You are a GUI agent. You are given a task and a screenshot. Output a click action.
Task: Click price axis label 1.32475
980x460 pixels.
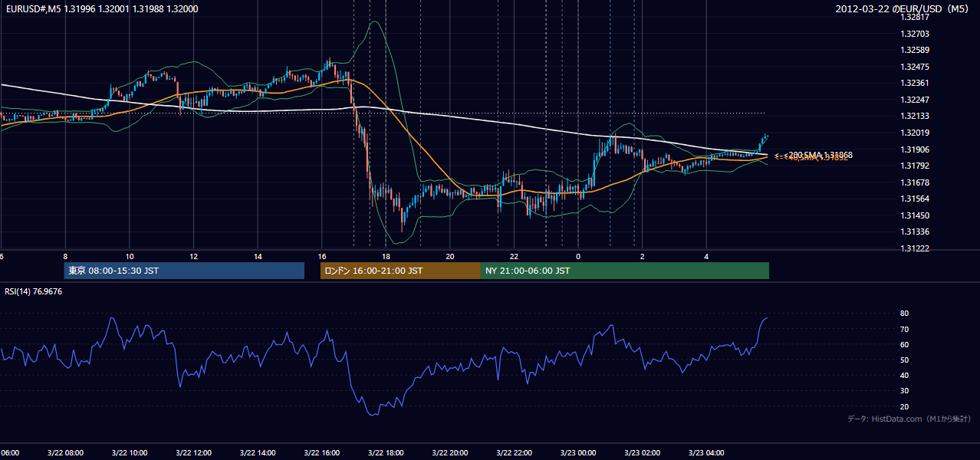[916, 67]
